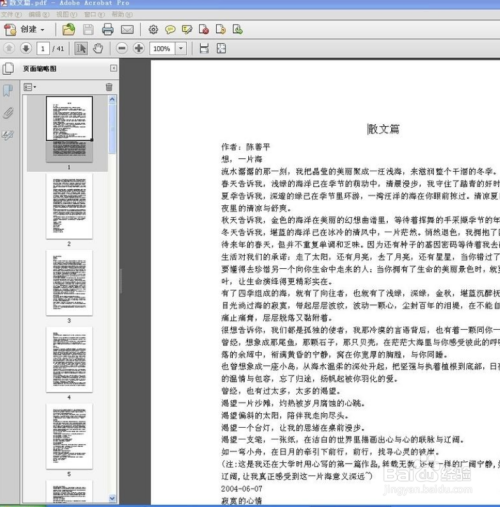Go to previous page arrow button
The width and height of the screenshot is (500, 507).
pyautogui.click(x=9, y=48)
